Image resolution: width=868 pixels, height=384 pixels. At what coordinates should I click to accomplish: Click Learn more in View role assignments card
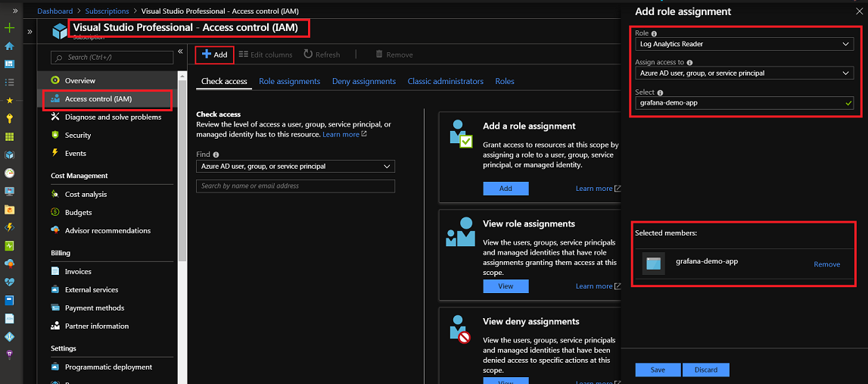click(598, 286)
